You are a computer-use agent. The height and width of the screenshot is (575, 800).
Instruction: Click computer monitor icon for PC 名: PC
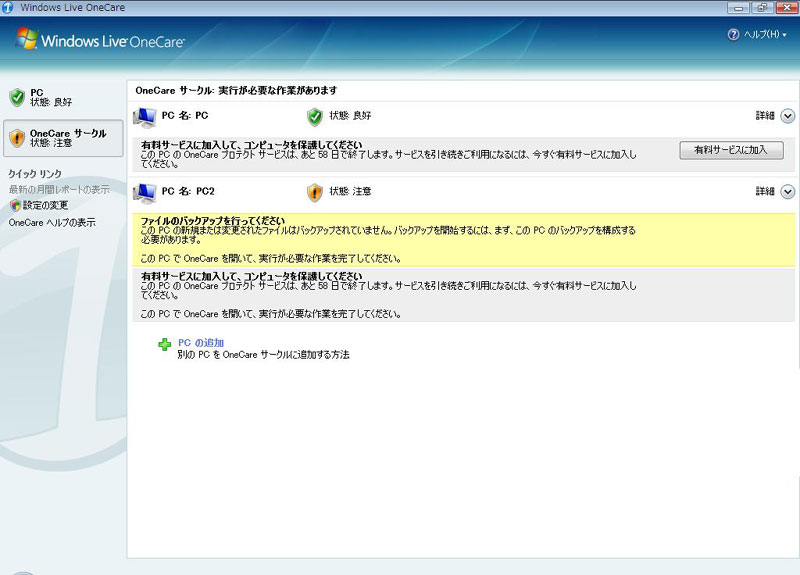tap(144, 117)
